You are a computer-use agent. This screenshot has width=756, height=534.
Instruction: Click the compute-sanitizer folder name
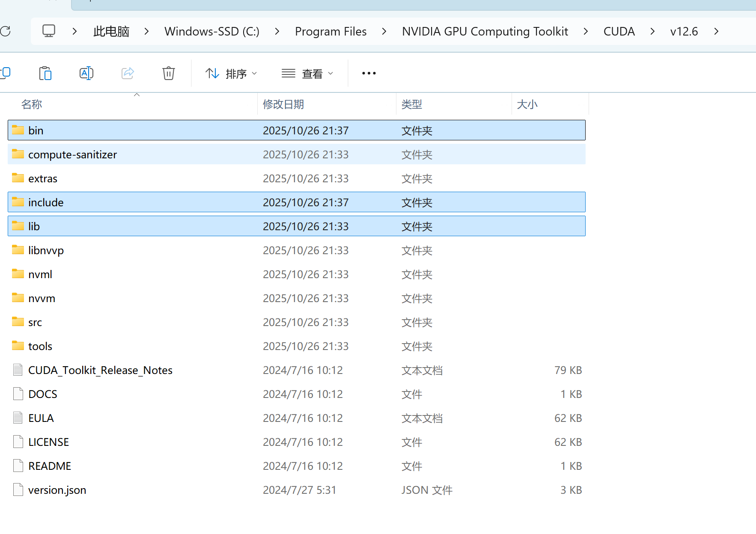point(73,154)
